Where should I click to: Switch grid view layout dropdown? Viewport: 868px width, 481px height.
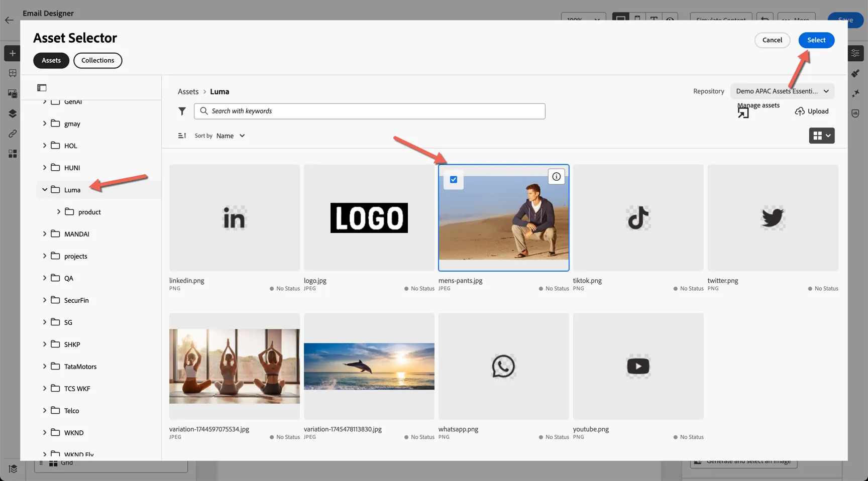pos(822,136)
